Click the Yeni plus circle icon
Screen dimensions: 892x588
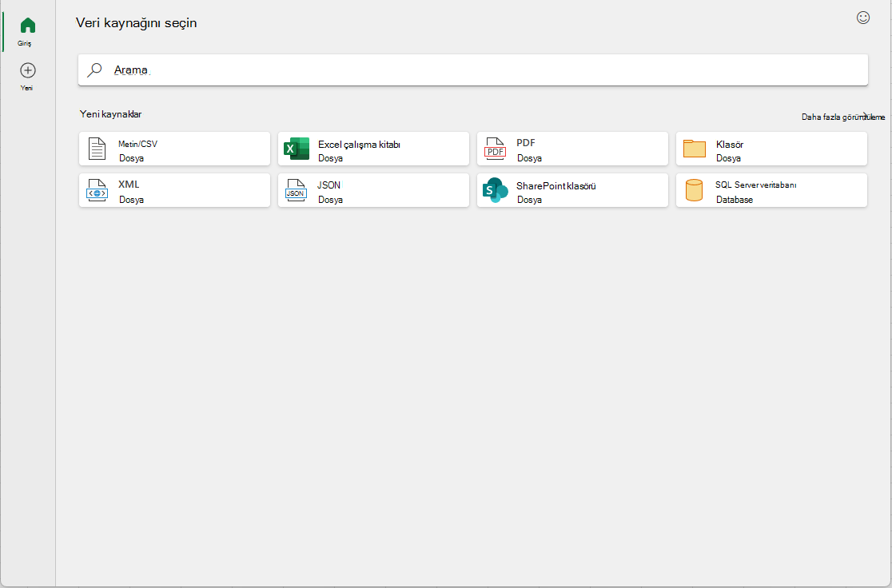click(x=28, y=70)
